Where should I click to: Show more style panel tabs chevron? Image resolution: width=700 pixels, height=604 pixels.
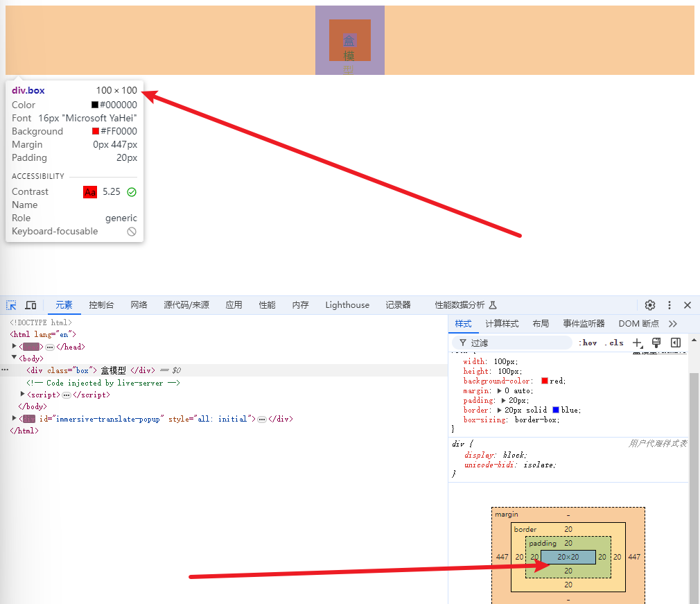(673, 324)
